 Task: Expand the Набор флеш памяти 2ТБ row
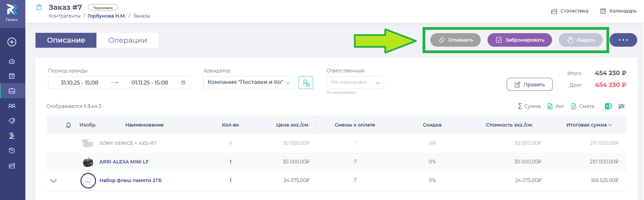tap(53, 180)
